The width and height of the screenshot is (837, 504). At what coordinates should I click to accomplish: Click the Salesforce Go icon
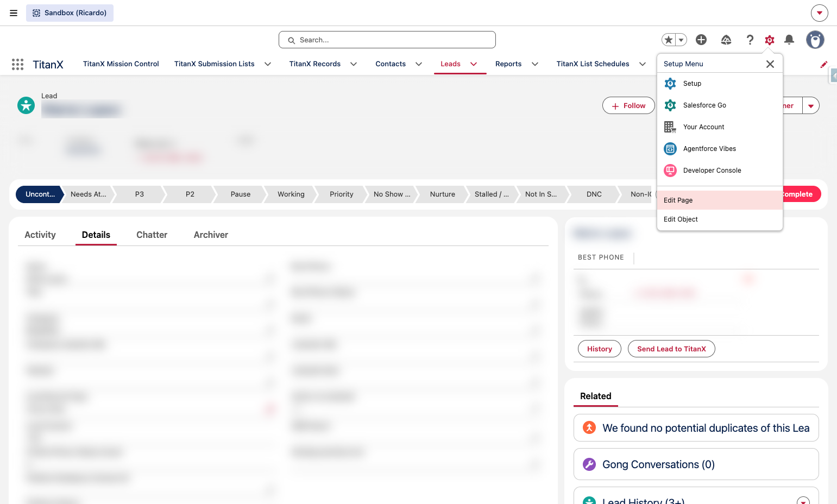coord(670,105)
